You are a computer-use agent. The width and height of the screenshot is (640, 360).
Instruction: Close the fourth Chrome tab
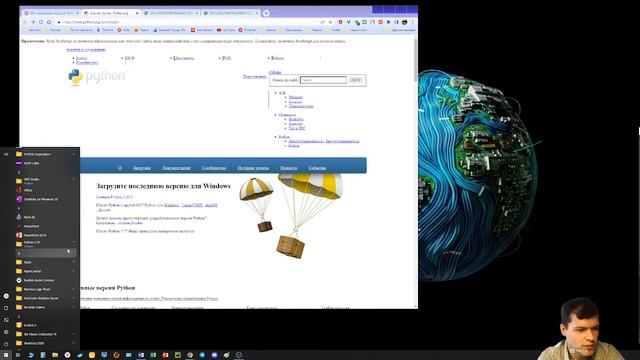click(257, 13)
